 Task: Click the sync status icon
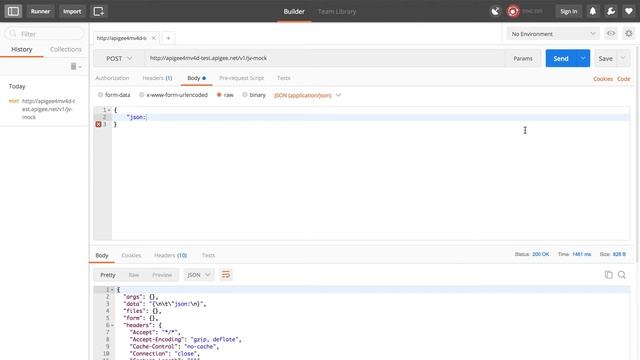[x=513, y=11]
